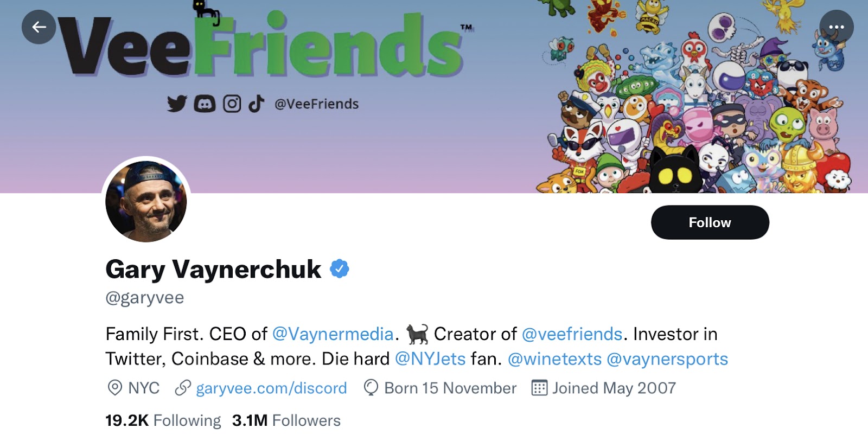Screen dimensions: 868x448
Task: Open the @NYJets mention link
Action: (x=430, y=359)
